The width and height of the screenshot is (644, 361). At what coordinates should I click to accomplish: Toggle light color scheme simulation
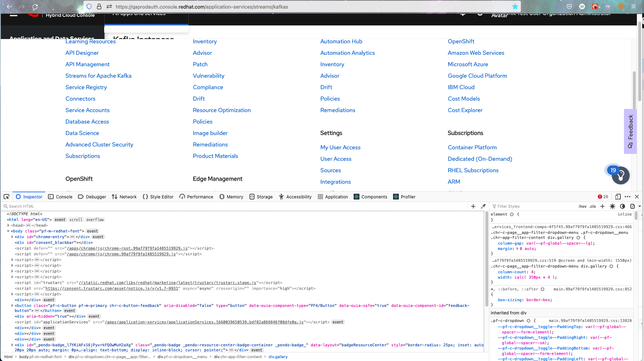pos(612,206)
